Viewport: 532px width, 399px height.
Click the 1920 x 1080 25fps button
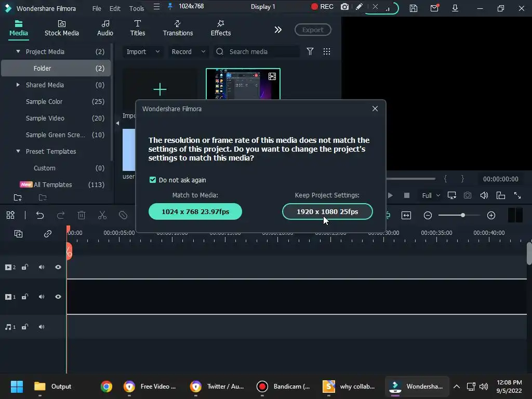click(327, 211)
